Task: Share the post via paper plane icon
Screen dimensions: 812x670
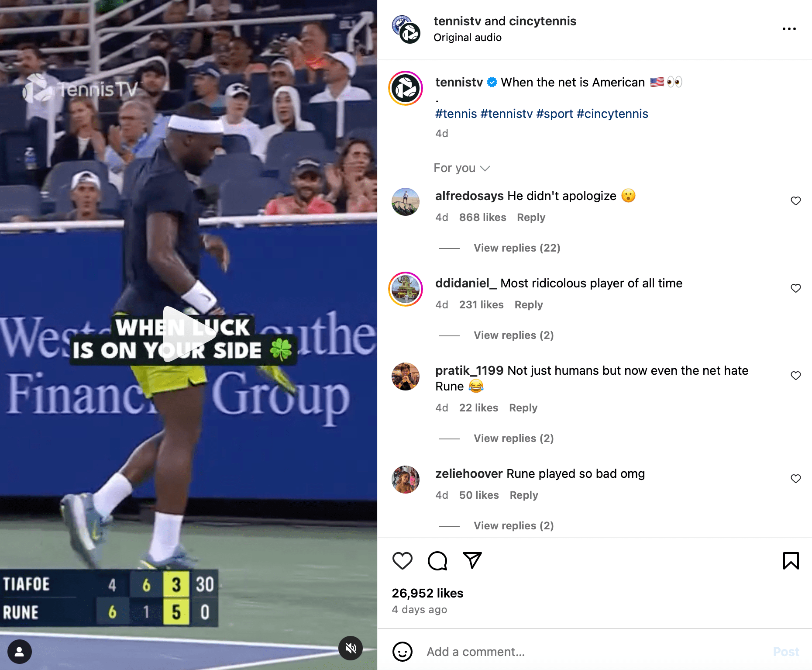Action: tap(472, 560)
